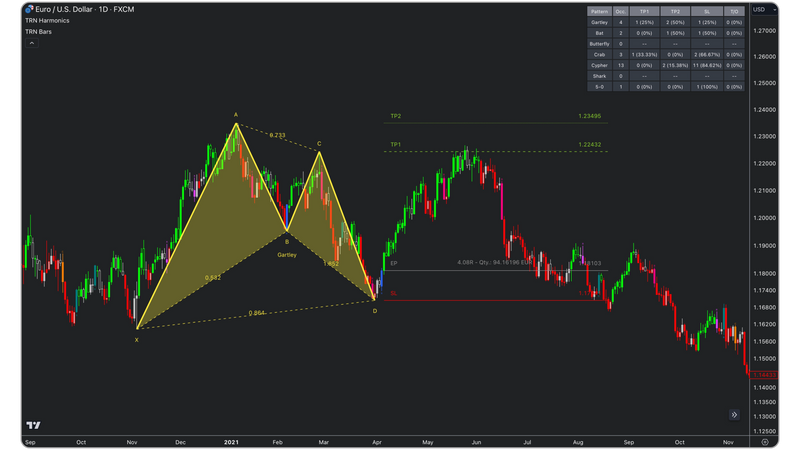This screenshot has height=450, width=800.
Task: Click the 1.852 ratio label on the BD line
Action: pyautogui.click(x=331, y=264)
